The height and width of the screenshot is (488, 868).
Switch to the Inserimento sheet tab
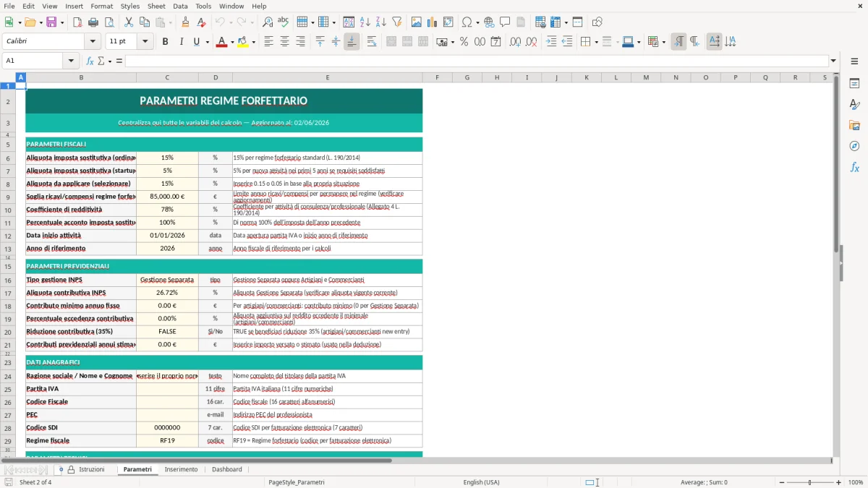pyautogui.click(x=181, y=469)
